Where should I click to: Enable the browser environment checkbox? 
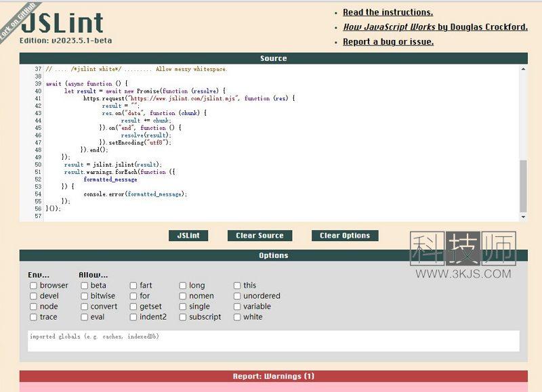click(x=33, y=286)
